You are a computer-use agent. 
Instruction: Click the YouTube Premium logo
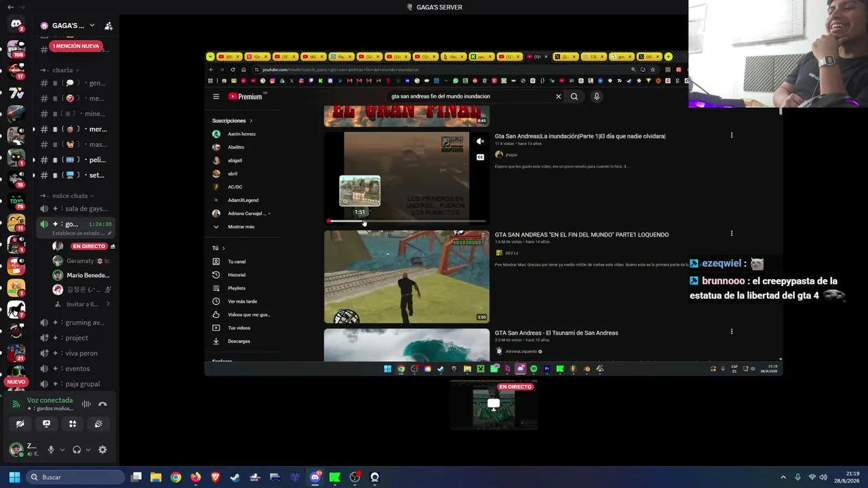tap(245, 96)
